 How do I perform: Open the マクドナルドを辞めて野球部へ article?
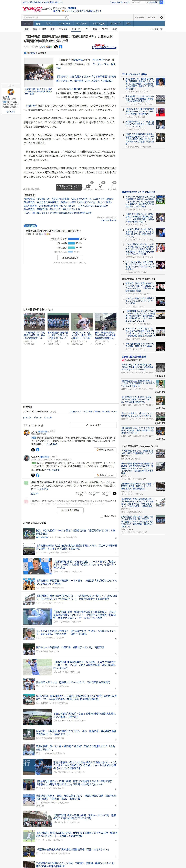tap(76, 632)
